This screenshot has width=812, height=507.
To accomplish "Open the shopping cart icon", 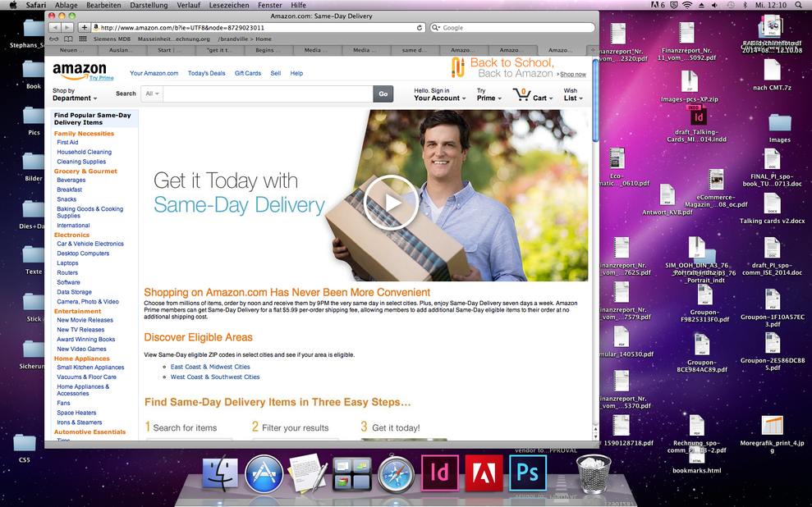I will [521, 94].
